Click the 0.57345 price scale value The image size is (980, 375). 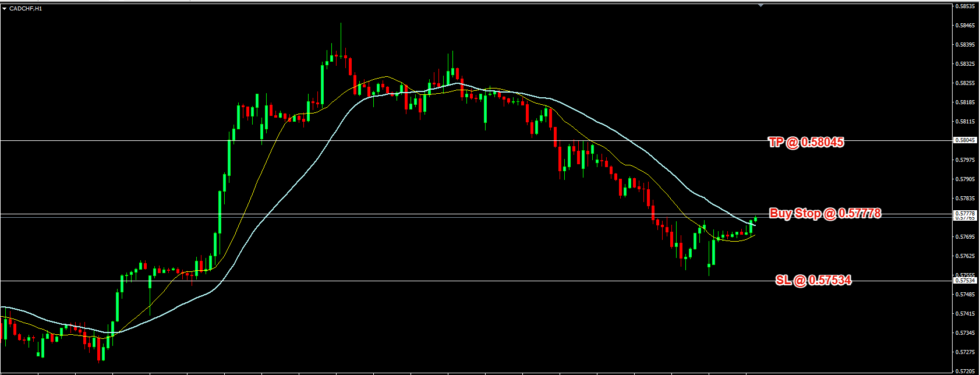[966, 333]
